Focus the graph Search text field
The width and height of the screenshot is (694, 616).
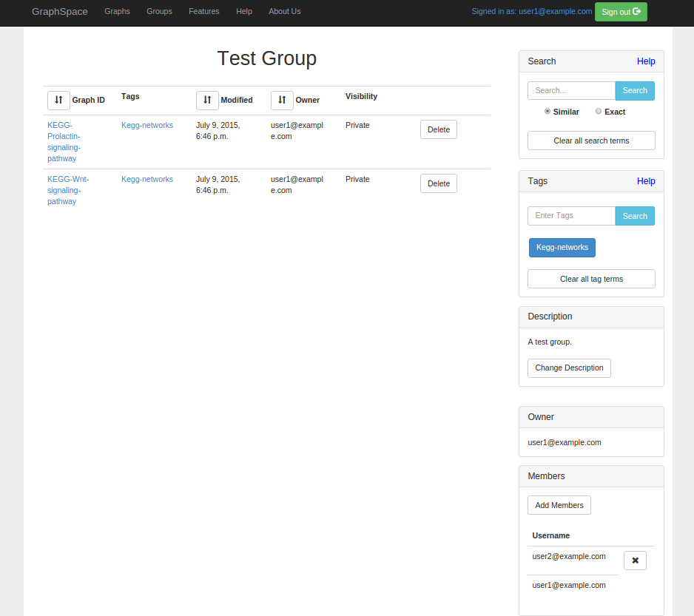(571, 91)
